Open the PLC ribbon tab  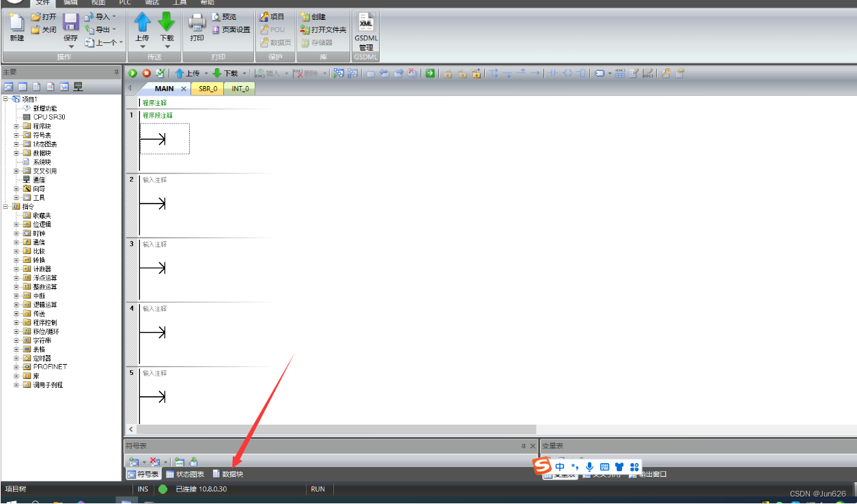pos(125,3)
